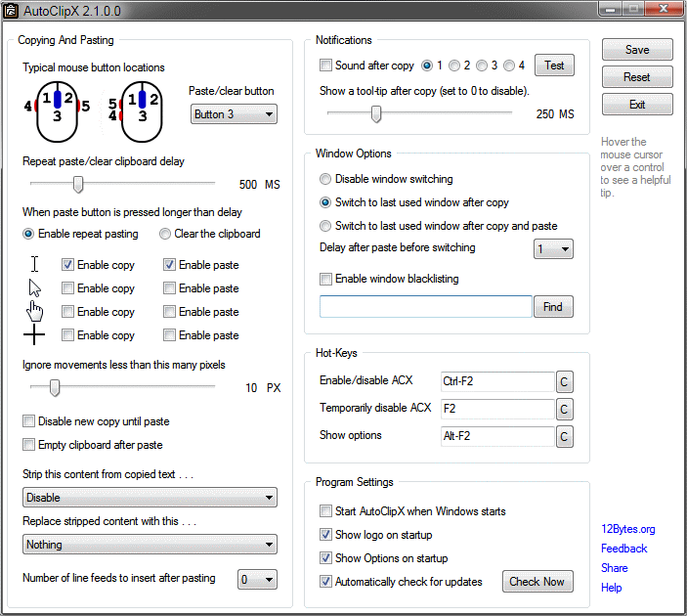Open the number of line feeds dropdown
The width and height of the screenshot is (687, 616).
(x=257, y=580)
